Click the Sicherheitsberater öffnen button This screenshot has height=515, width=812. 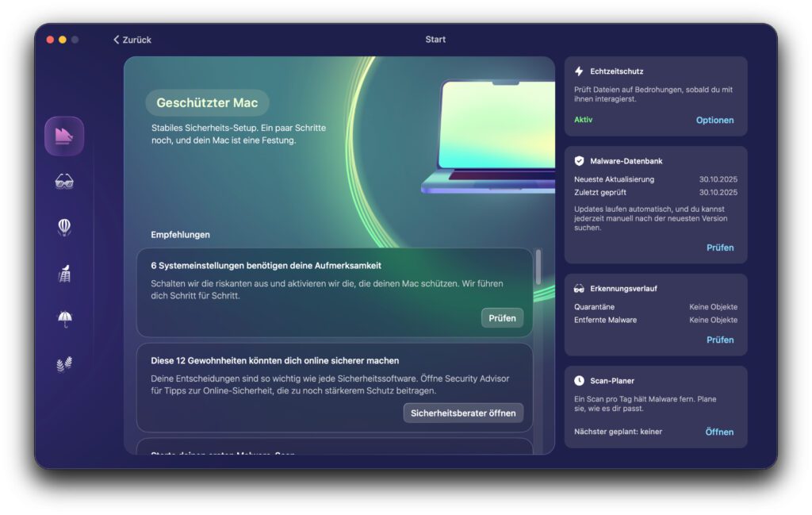[463, 413]
